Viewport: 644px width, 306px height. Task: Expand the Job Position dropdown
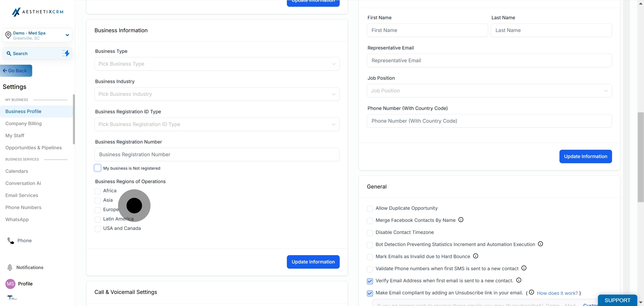489,91
